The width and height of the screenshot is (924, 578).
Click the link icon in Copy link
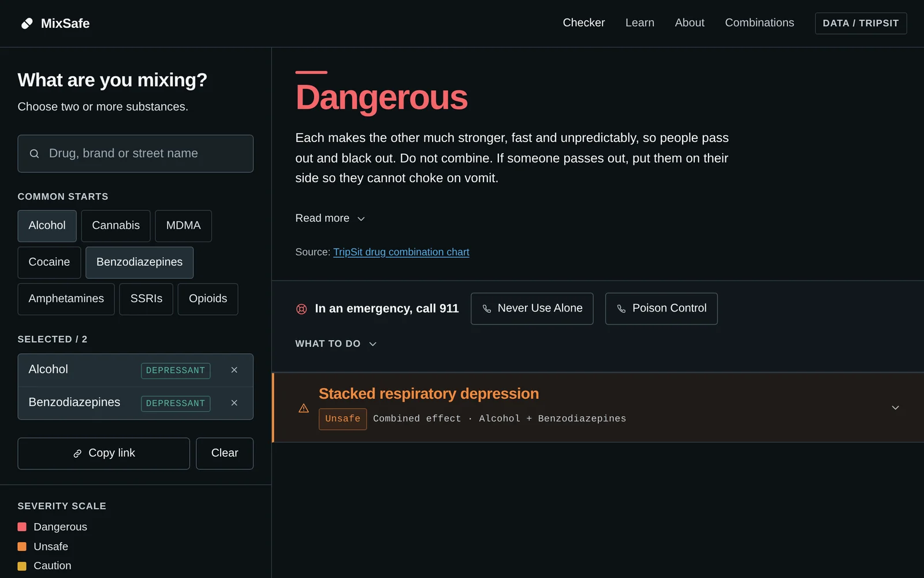(x=77, y=454)
